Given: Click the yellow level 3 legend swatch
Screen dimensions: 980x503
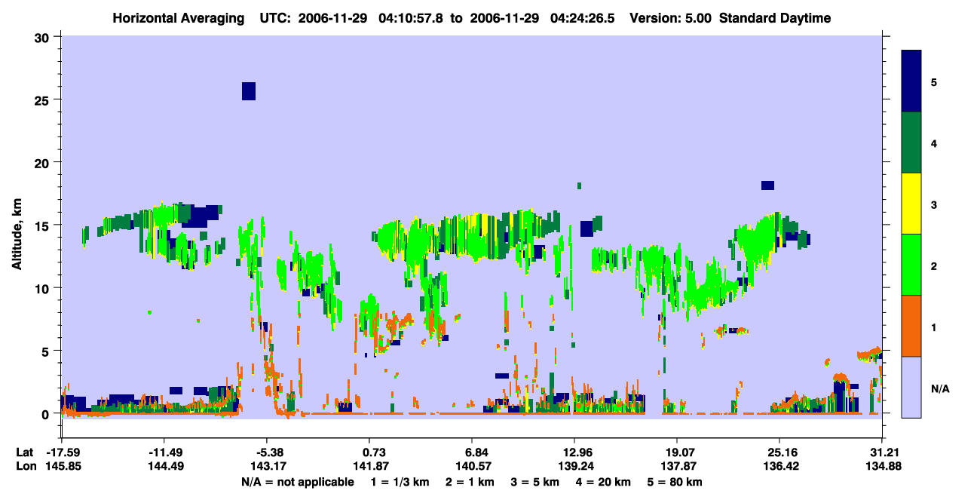Looking at the screenshot, I should pyautogui.click(x=911, y=204).
